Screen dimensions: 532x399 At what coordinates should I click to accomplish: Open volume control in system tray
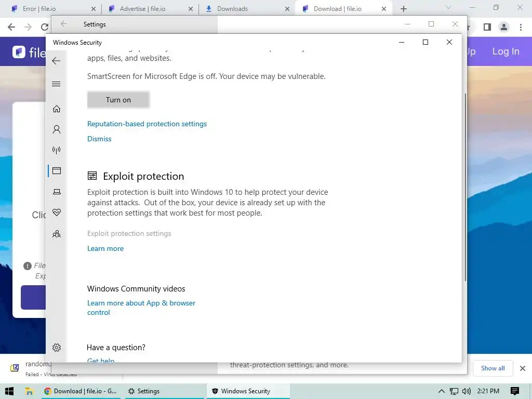pos(467,391)
